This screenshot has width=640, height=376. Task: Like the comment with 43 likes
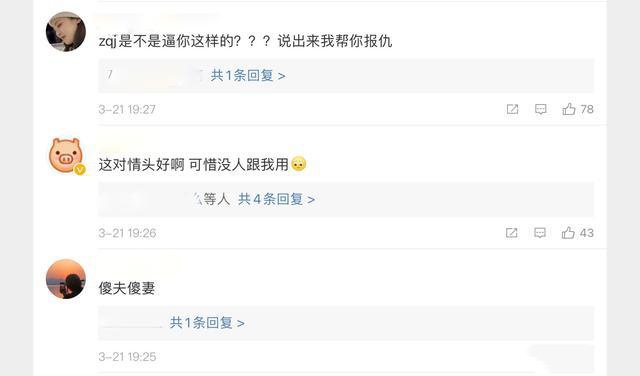tap(568, 233)
